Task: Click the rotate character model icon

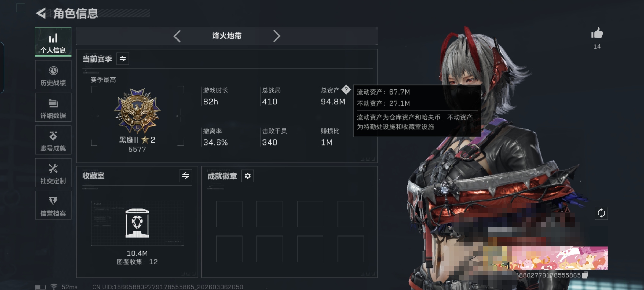Action: point(601,213)
